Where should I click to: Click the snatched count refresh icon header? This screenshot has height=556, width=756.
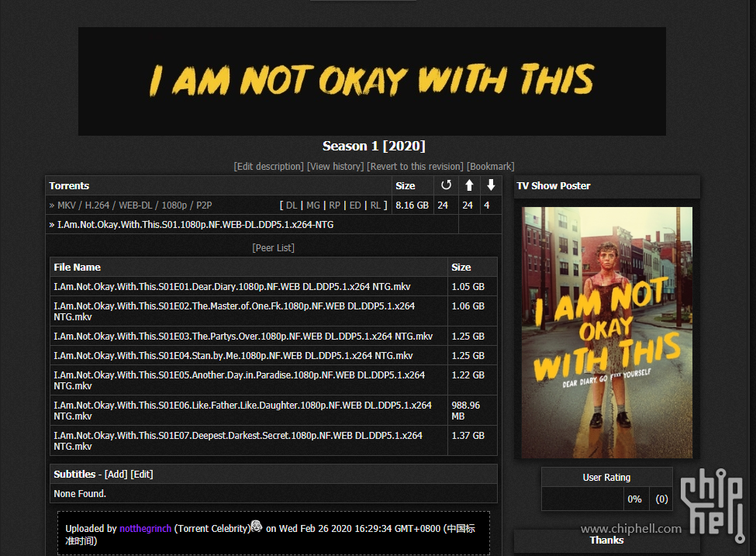coord(446,185)
